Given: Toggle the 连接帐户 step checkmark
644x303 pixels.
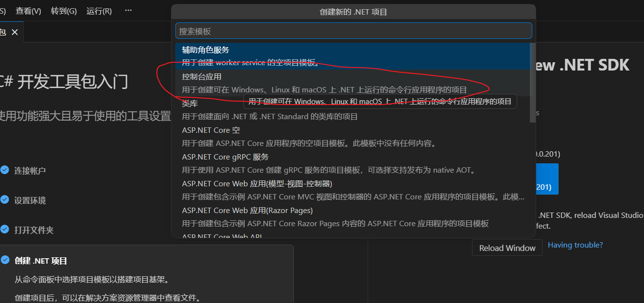Looking at the screenshot, I should tap(5, 170).
